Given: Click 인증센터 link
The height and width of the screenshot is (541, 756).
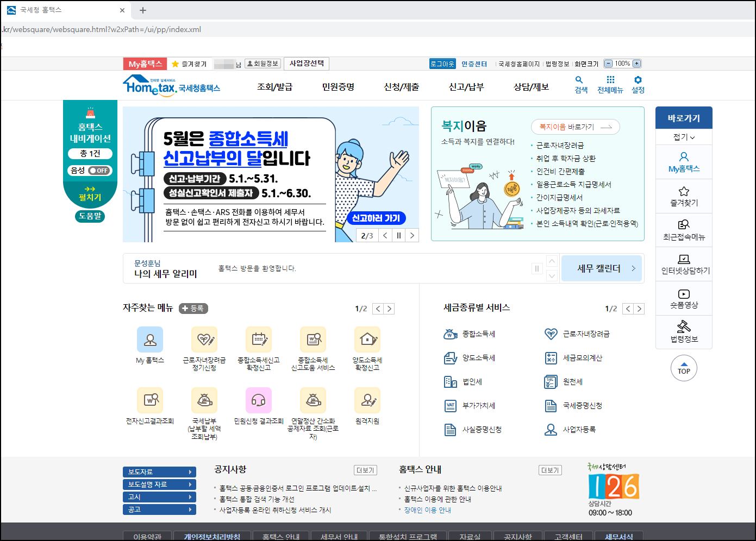Looking at the screenshot, I should 474,64.
